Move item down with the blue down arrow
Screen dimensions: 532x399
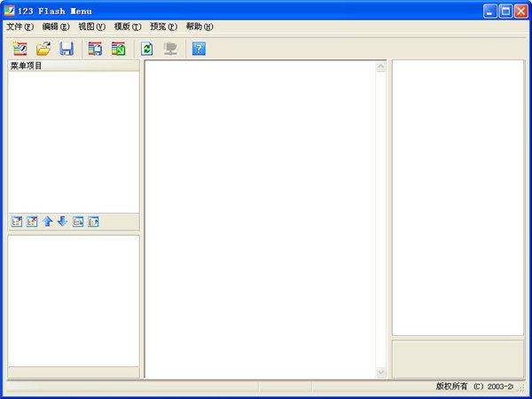coord(62,222)
